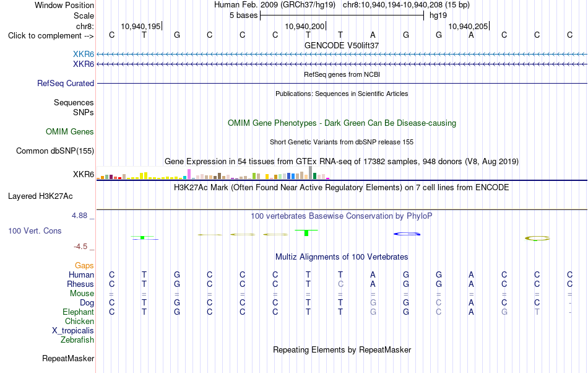Click 'Click to complement -->' to flip bases
The image size is (588, 373).
[x=51, y=36]
